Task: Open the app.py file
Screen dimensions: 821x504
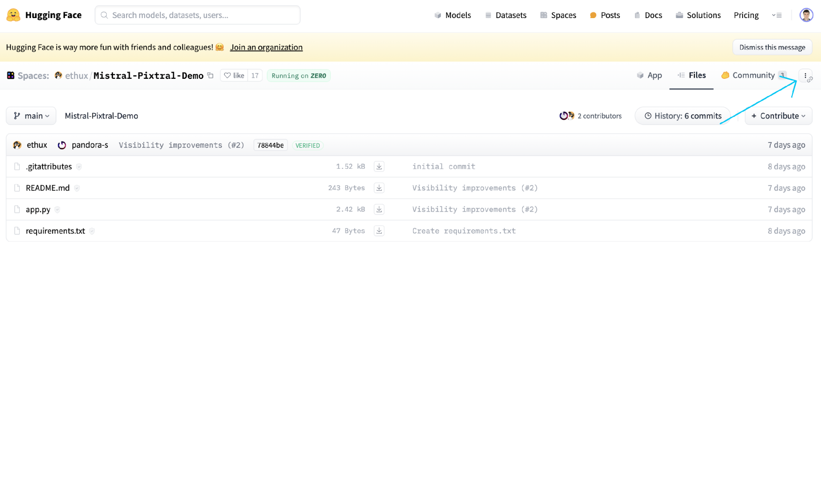Action: pos(38,209)
